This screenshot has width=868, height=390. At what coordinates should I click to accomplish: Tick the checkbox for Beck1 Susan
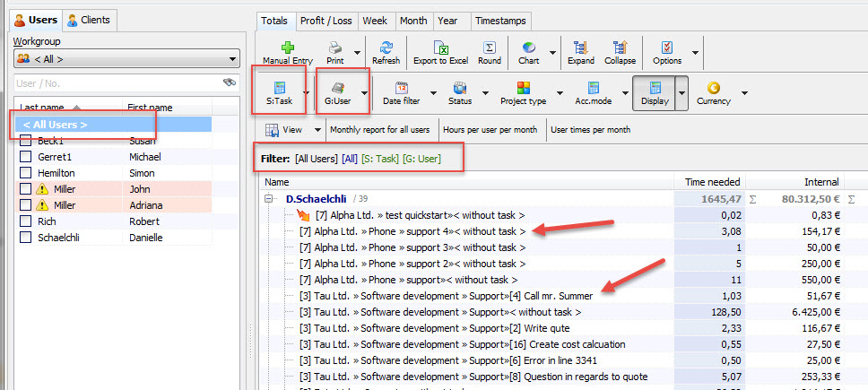(x=26, y=140)
